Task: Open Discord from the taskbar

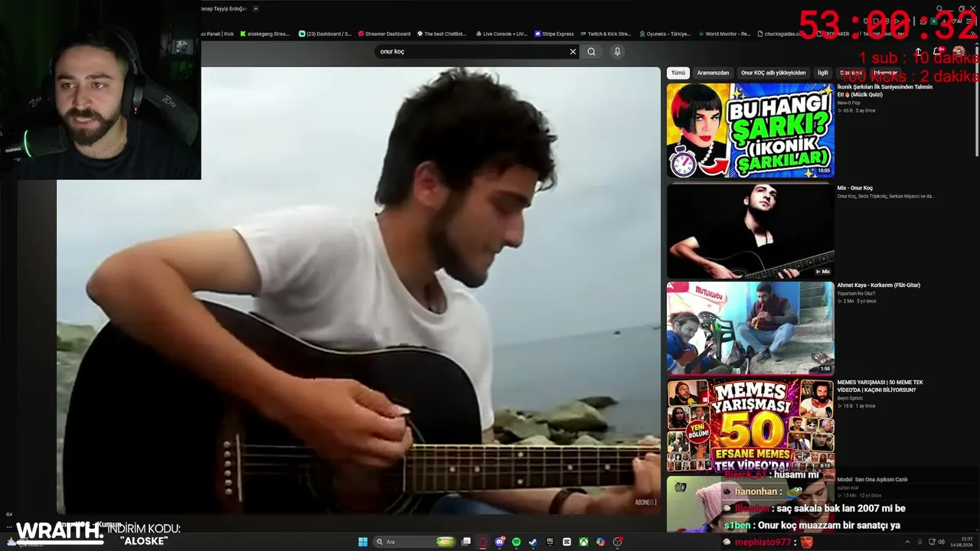Action: (499, 542)
